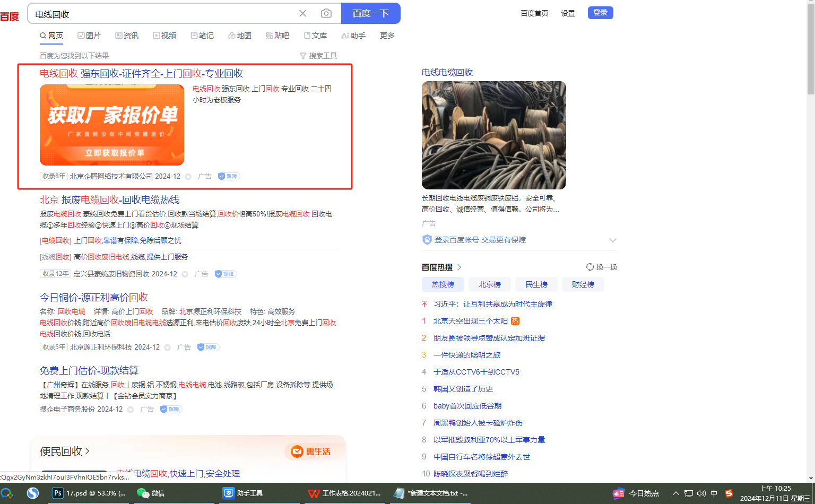Go to 百度首页

(x=534, y=13)
